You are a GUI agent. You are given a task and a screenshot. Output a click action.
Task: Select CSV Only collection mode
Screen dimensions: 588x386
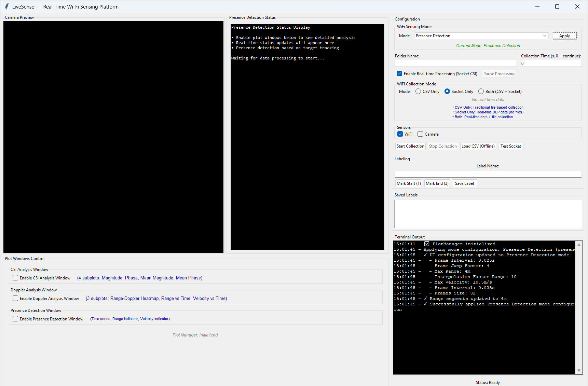click(x=418, y=92)
